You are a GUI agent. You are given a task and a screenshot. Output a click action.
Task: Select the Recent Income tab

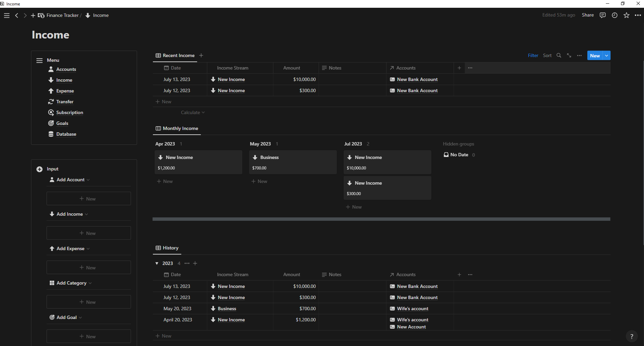[175, 55]
